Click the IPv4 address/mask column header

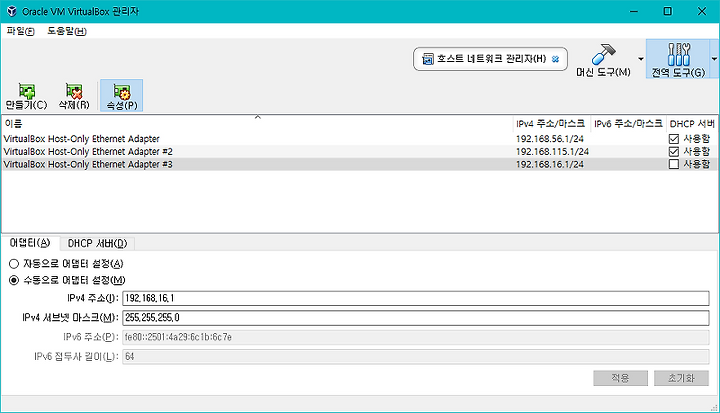pos(551,124)
